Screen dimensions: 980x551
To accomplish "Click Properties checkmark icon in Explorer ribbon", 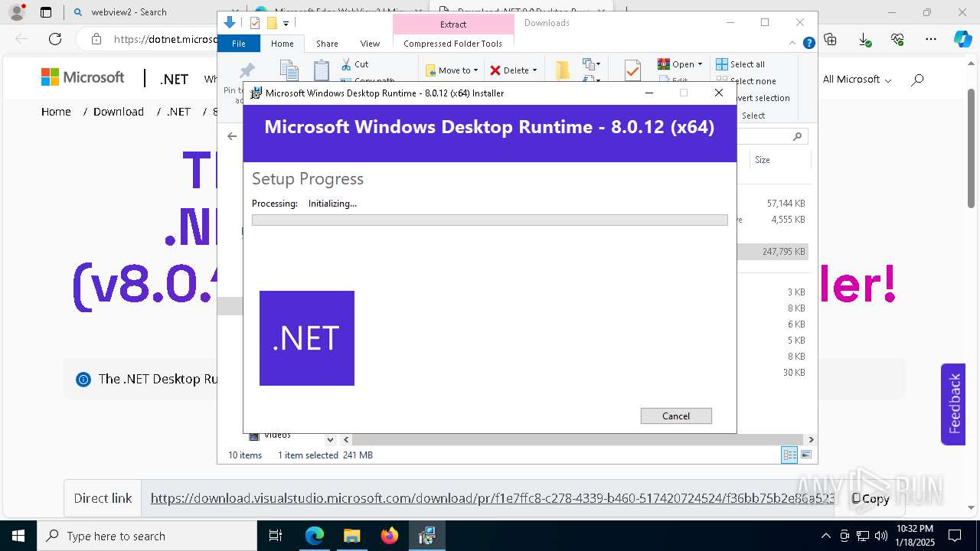I will [632, 70].
